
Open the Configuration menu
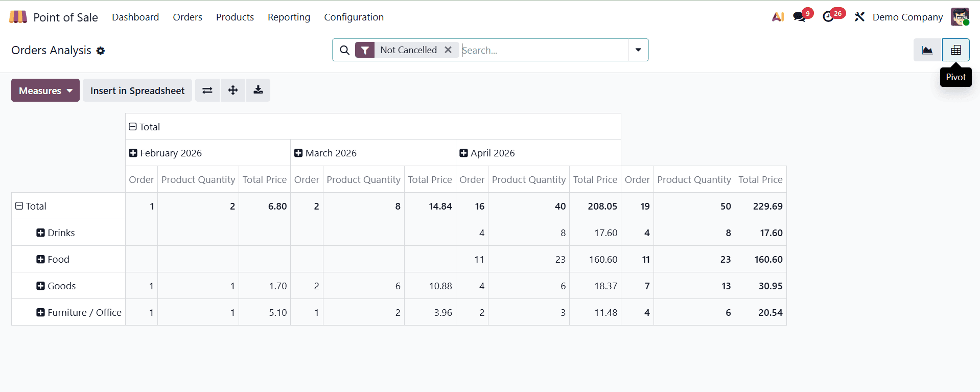point(354,17)
